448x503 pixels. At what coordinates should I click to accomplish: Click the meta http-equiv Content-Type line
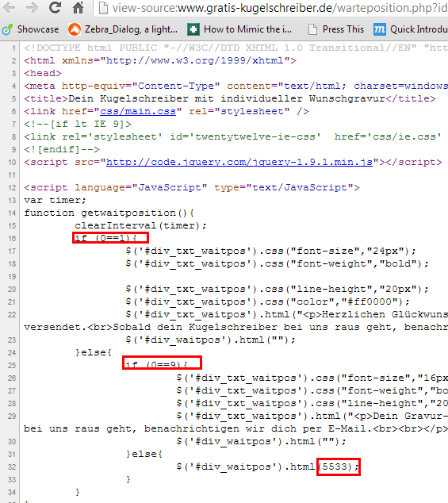(x=236, y=86)
